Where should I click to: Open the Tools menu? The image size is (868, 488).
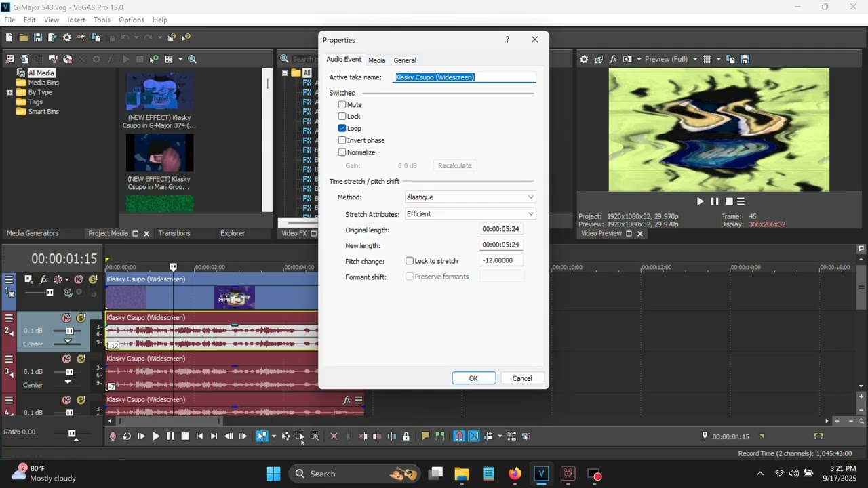point(102,20)
